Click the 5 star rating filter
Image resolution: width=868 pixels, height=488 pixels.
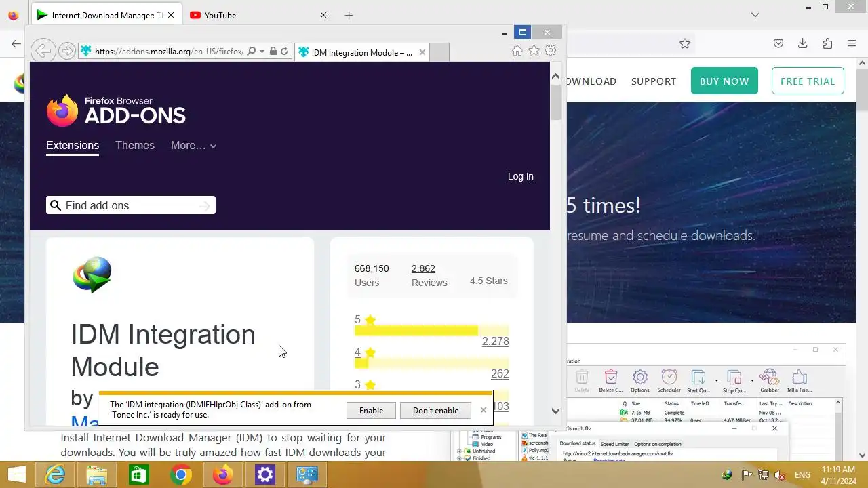click(365, 319)
